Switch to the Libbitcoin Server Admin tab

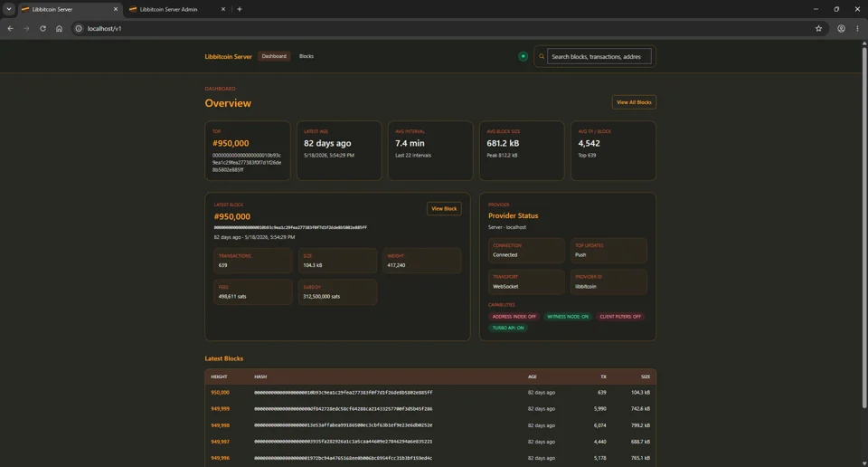click(178, 9)
